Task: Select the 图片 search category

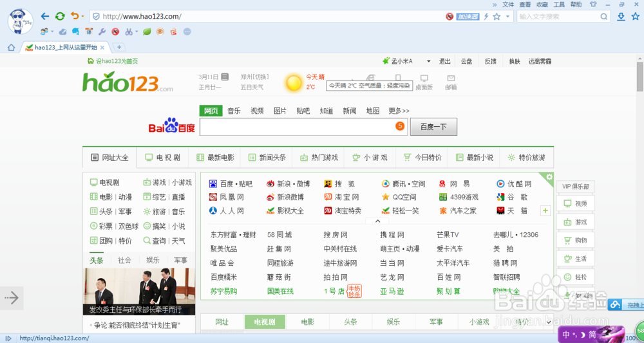Action: point(280,111)
